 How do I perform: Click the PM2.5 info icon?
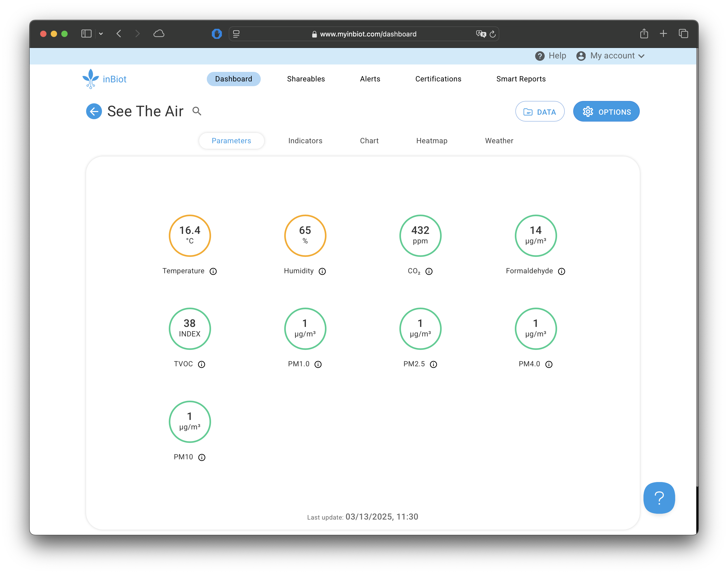pyautogui.click(x=433, y=364)
